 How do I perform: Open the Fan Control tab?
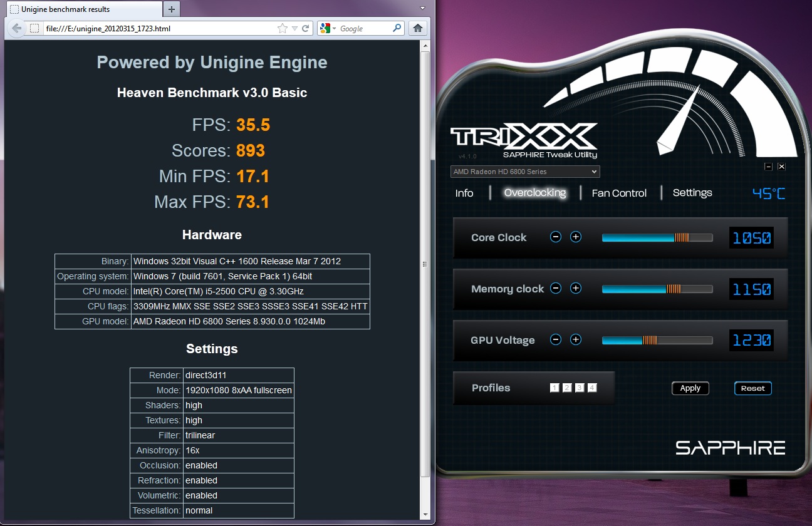619,193
